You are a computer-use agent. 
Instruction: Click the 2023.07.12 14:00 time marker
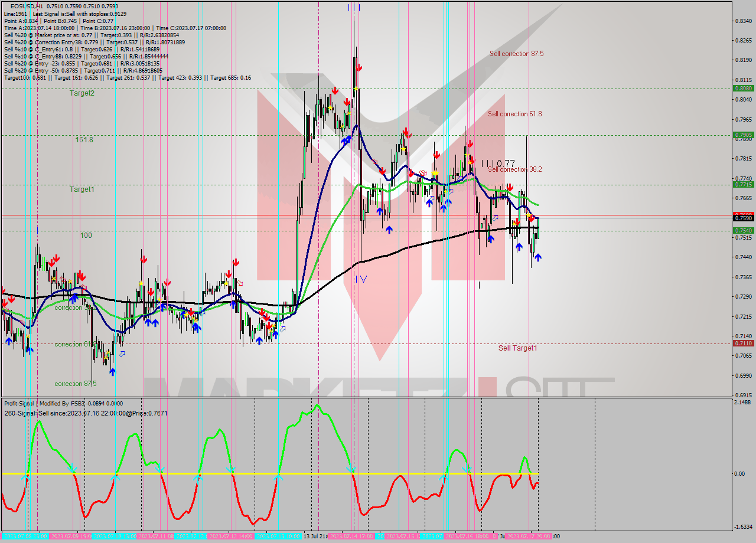pos(230,537)
